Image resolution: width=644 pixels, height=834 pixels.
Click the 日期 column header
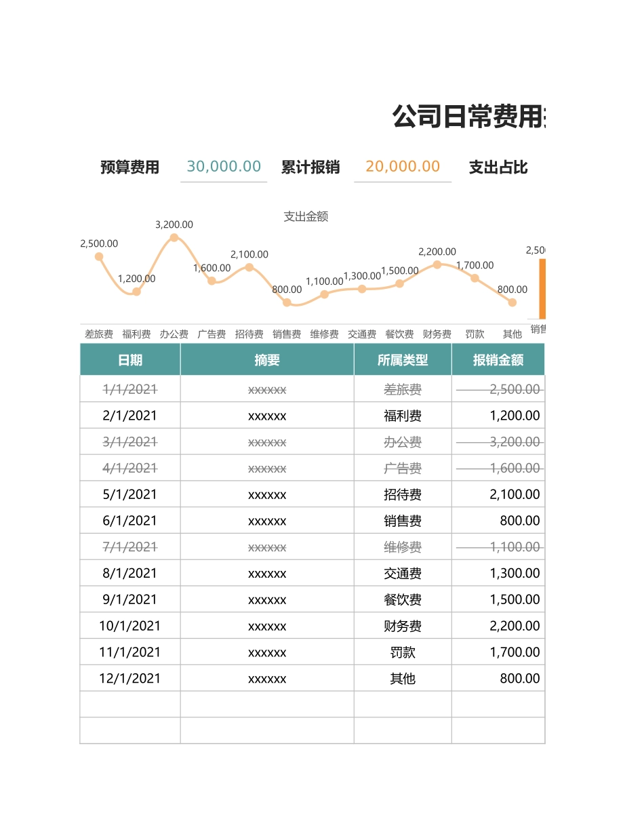(129, 360)
